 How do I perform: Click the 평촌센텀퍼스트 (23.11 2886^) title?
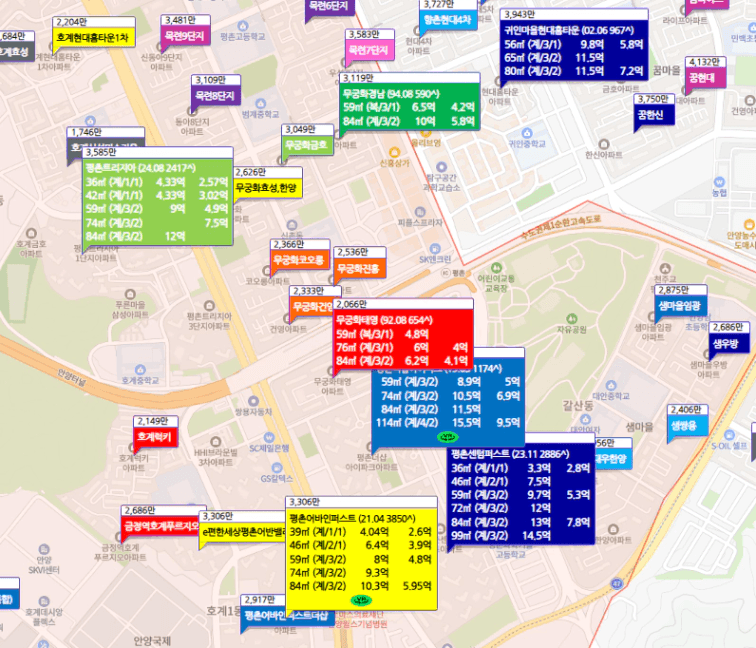(x=510, y=454)
